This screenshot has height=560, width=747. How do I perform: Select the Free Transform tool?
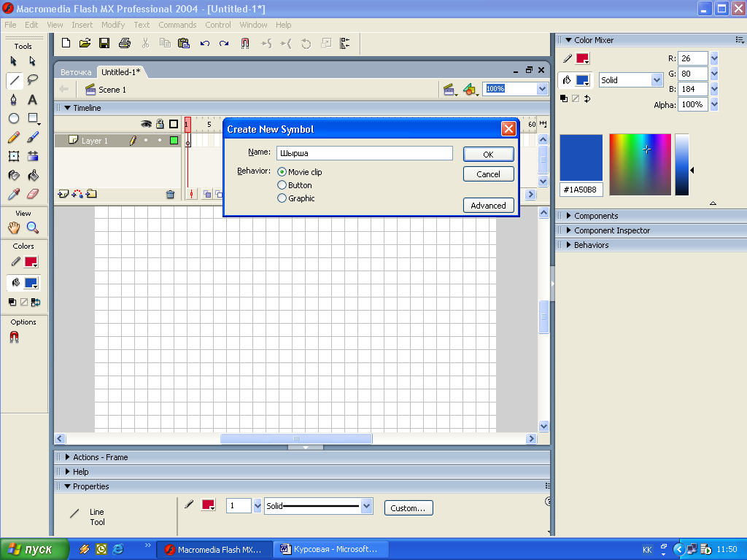[x=14, y=156]
